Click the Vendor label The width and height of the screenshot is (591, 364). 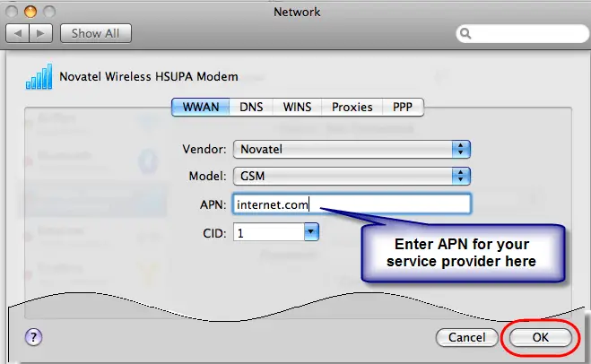204,149
